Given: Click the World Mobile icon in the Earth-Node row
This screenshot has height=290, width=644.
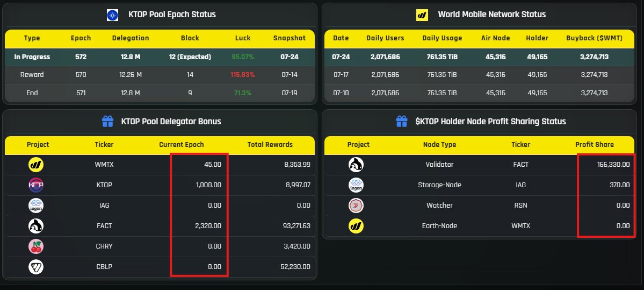Looking at the screenshot, I should [x=356, y=226].
